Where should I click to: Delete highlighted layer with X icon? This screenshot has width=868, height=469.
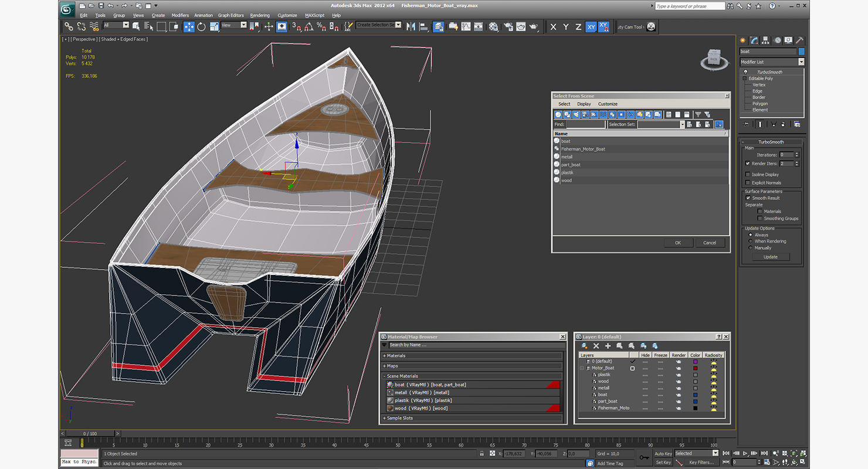596,346
